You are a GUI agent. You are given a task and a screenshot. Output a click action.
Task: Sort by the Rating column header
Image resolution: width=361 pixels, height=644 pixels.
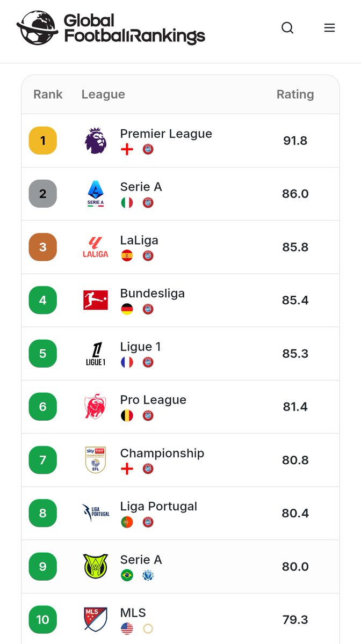pos(295,94)
